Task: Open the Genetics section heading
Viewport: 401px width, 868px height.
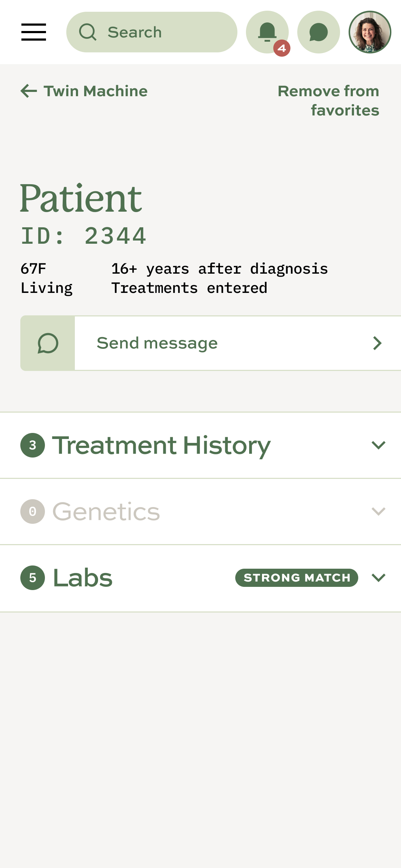Action: [x=106, y=511]
